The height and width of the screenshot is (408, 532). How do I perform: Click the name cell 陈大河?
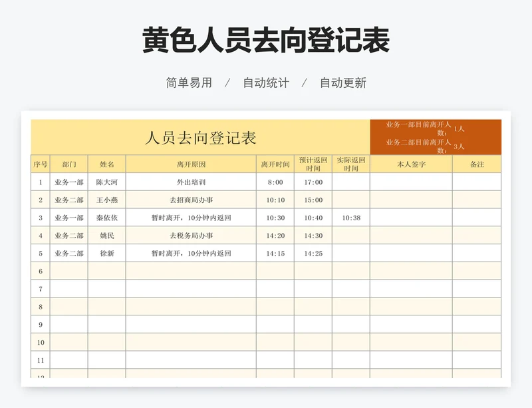pos(107,182)
